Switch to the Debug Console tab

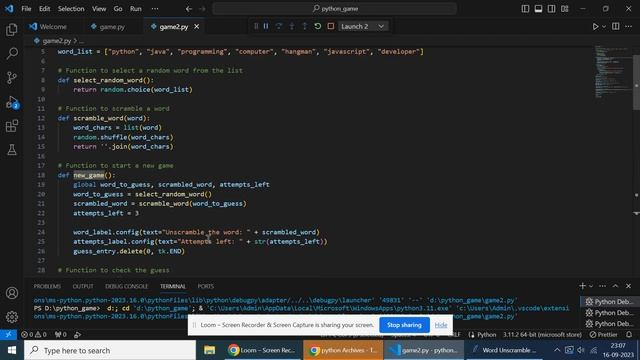[x=127, y=286]
